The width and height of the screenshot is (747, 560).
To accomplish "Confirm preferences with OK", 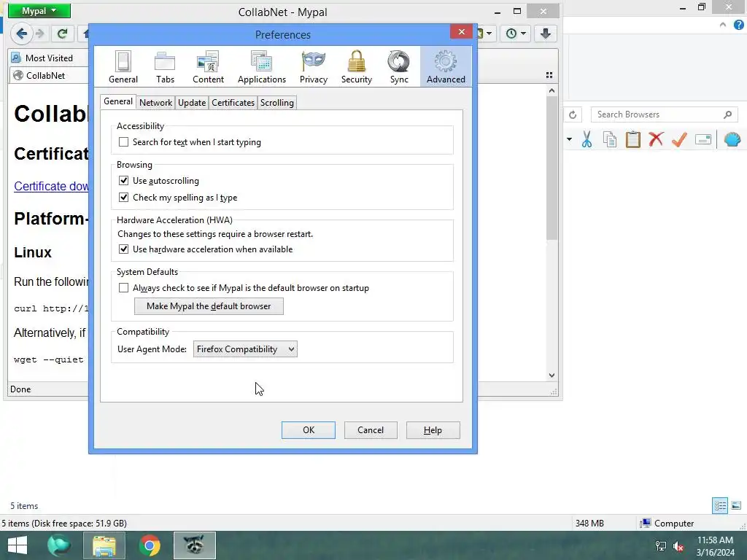I will pyautogui.click(x=309, y=430).
